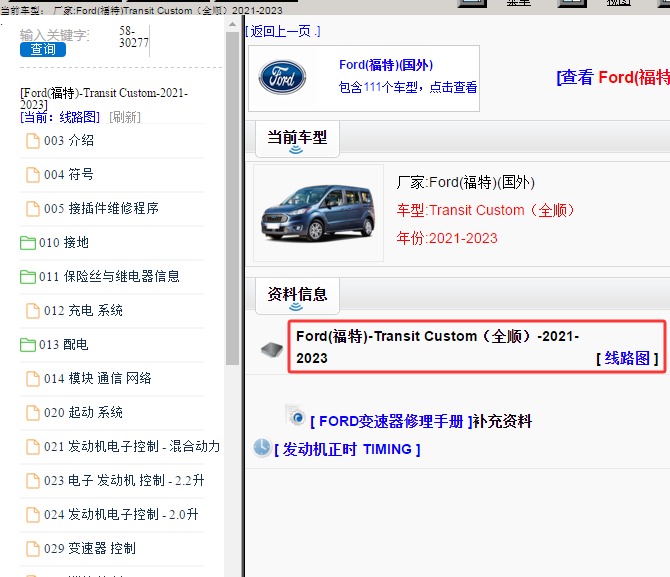Click the page icon of 021 发动机电子控制

tap(33, 447)
